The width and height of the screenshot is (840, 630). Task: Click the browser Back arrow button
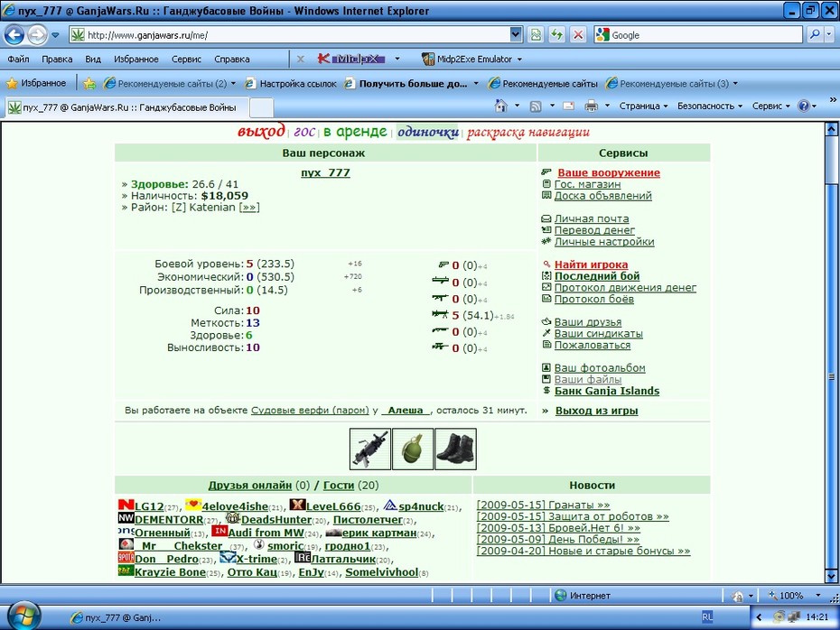point(14,35)
